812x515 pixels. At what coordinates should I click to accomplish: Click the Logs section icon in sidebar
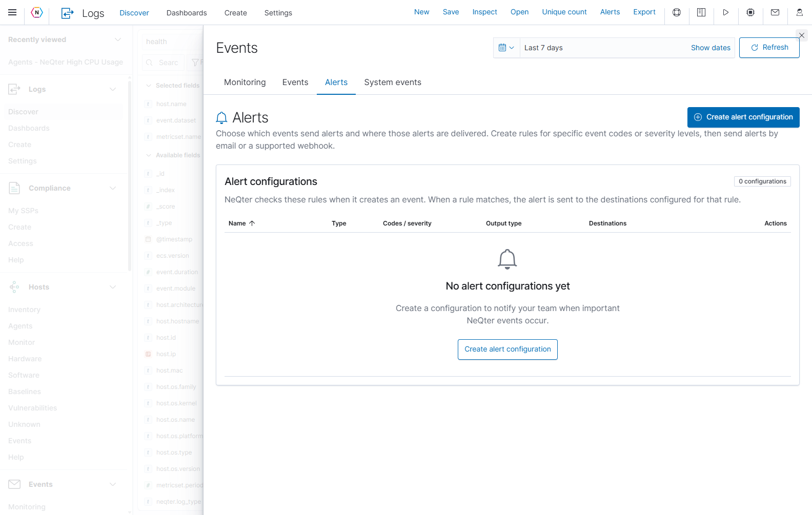click(14, 89)
